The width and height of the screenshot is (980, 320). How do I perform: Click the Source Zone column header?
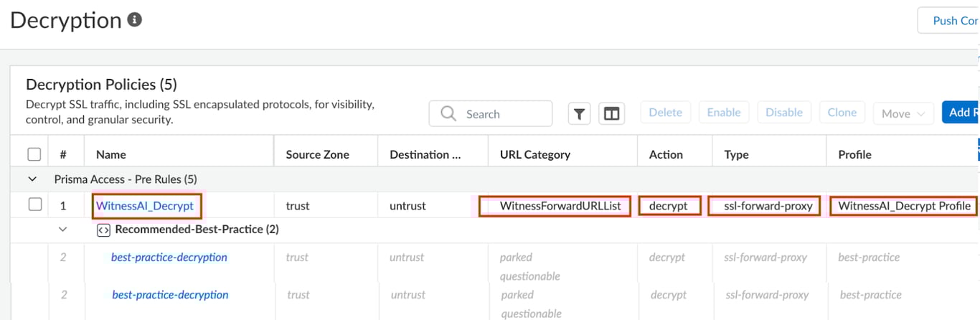[317, 154]
